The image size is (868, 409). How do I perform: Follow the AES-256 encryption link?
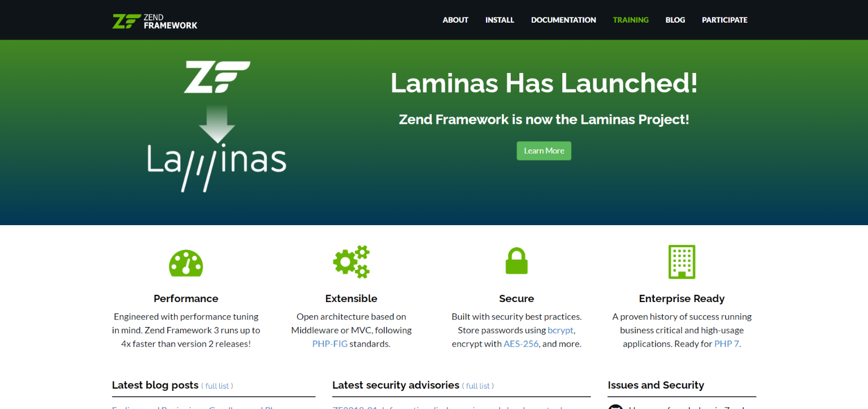click(521, 343)
